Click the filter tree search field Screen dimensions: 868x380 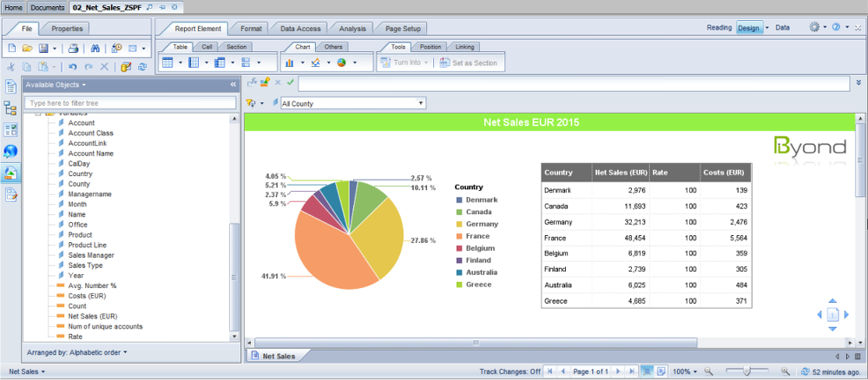[x=130, y=102]
